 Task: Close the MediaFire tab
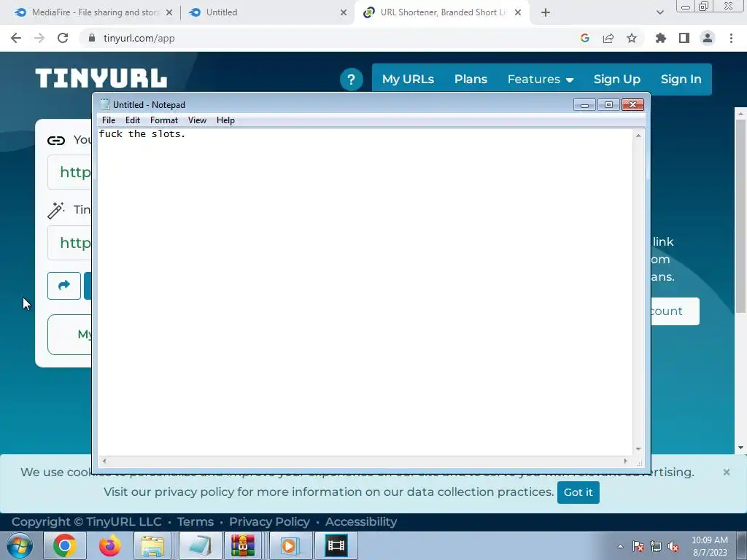click(x=169, y=12)
